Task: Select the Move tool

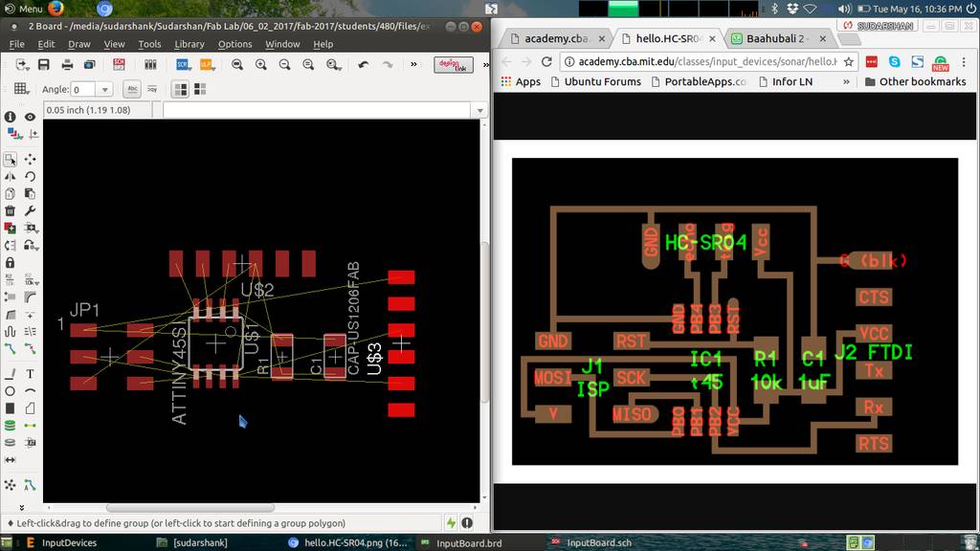Action: (30, 160)
